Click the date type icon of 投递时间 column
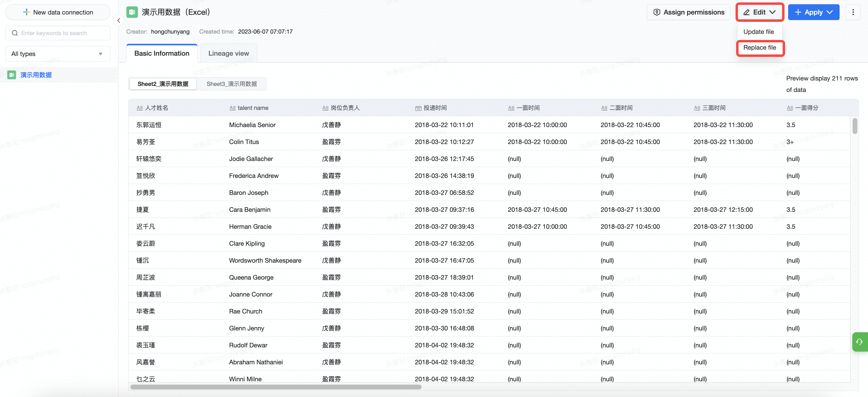The width and height of the screenshot is (868, 397). coord(418,108)
